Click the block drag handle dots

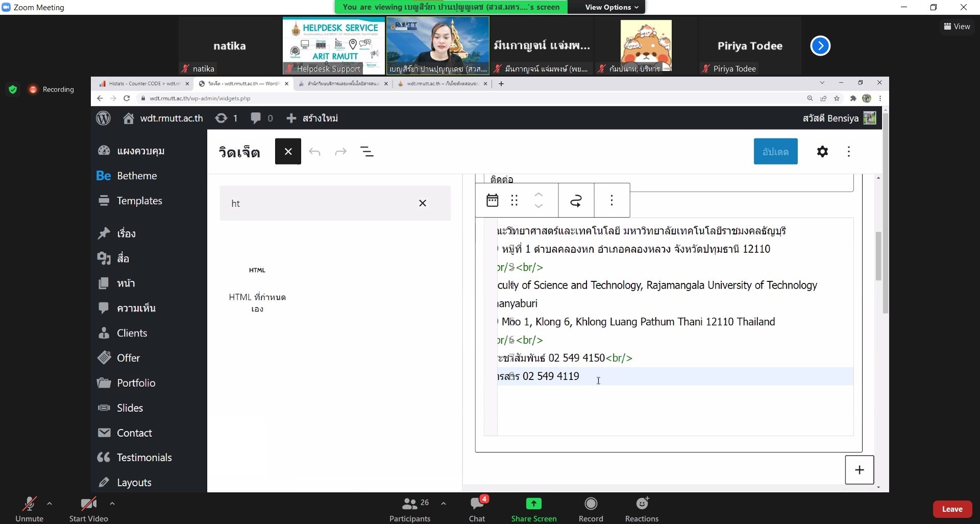[514, 200]
